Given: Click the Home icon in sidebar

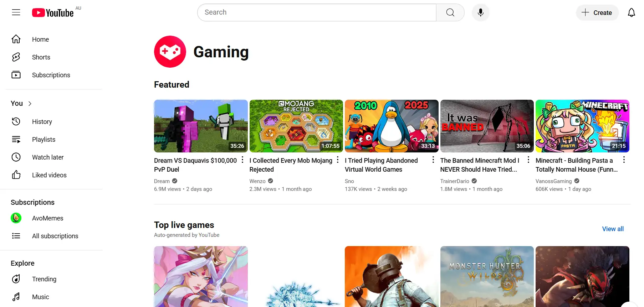Looking at the screenshot, I should point(16,39).
